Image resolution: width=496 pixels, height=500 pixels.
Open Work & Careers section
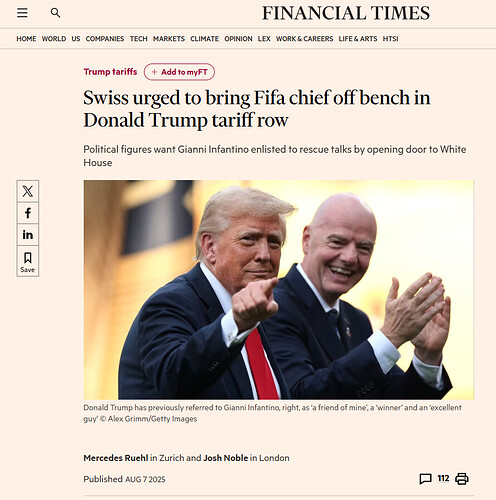click(x=304, y=39)
